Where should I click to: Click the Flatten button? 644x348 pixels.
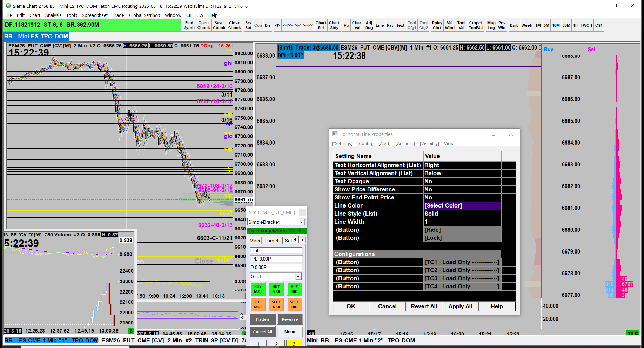262,319
